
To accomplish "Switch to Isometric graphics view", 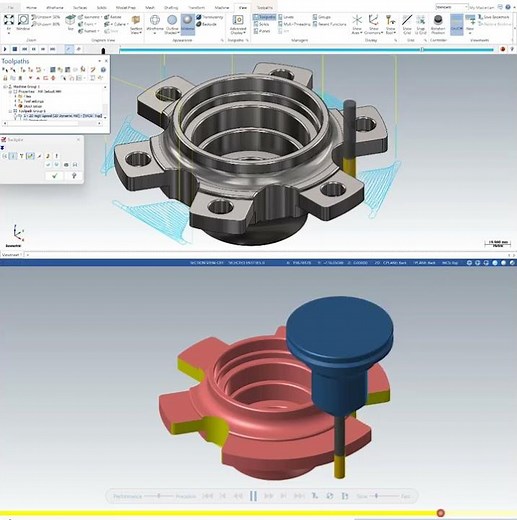I will click(89, 17).
